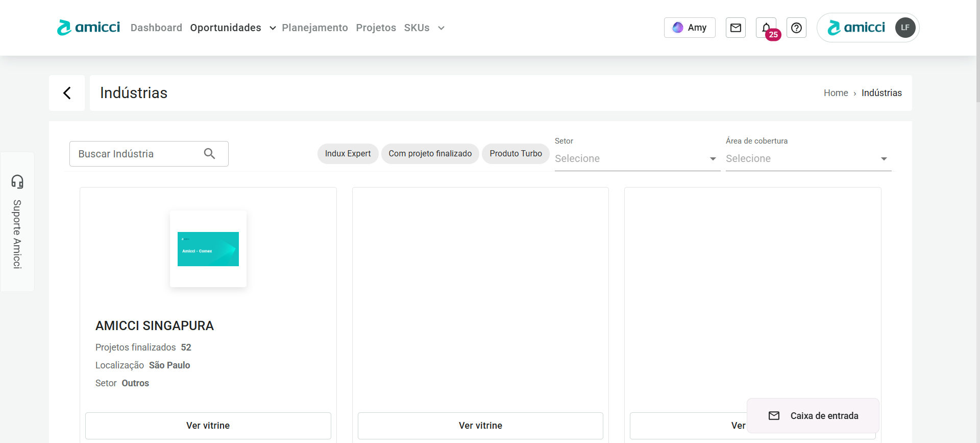Toggle the Produto Turbo filter chip
Image resolution: width=980 pixels, height=443 pixels.
pos(516,153)
